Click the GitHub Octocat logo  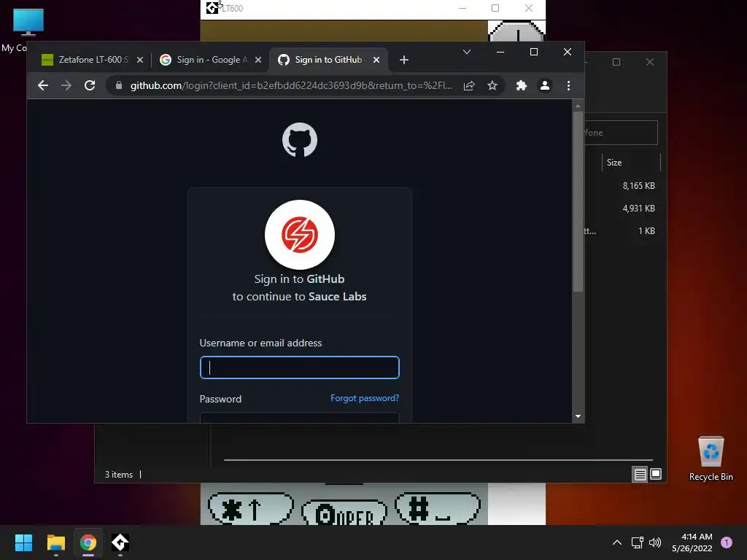click(300, 140)
